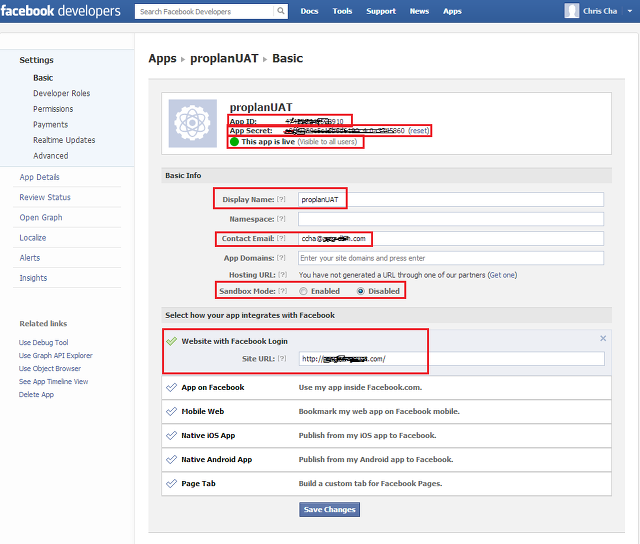Open the Insights section
Screen dimensions: 640x544
click(33, 278)
